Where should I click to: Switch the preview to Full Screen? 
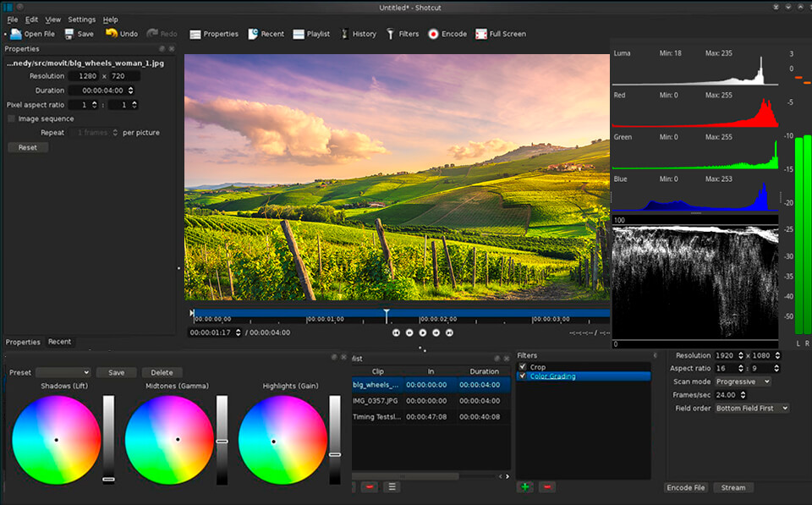point(498,34)
